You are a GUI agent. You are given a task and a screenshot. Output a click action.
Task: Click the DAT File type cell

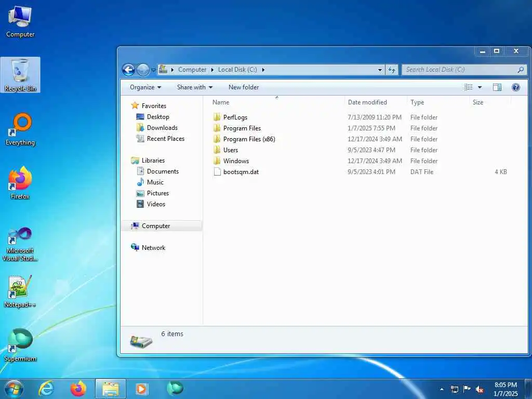pyautogui.click(x=422, y=171)
